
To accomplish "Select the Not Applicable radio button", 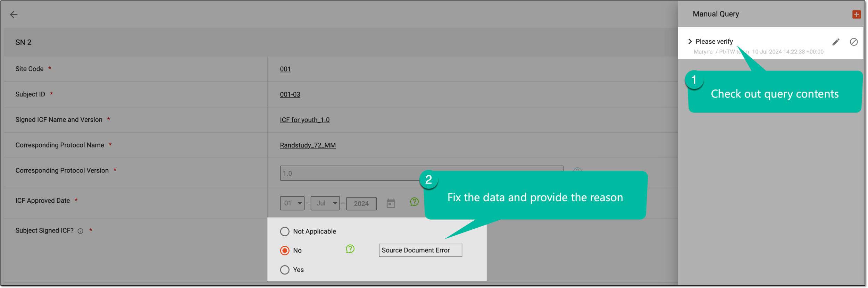I will point(284,231).
